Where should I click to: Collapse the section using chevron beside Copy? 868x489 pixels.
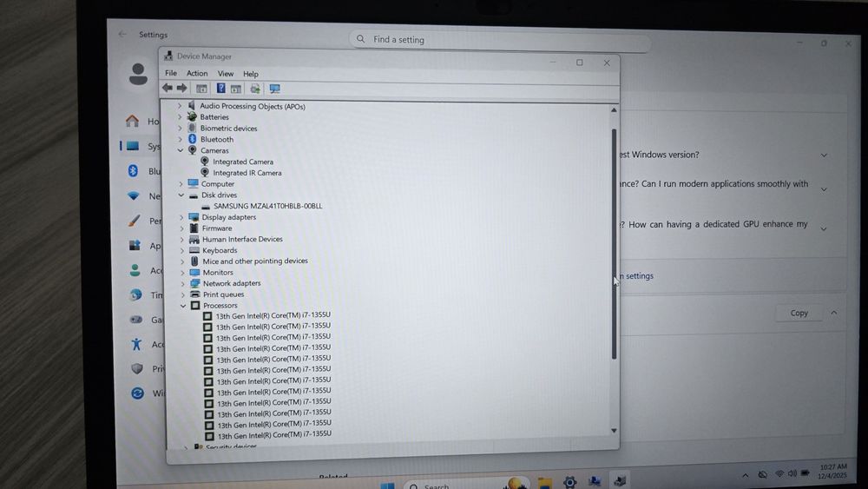point(833,313)
